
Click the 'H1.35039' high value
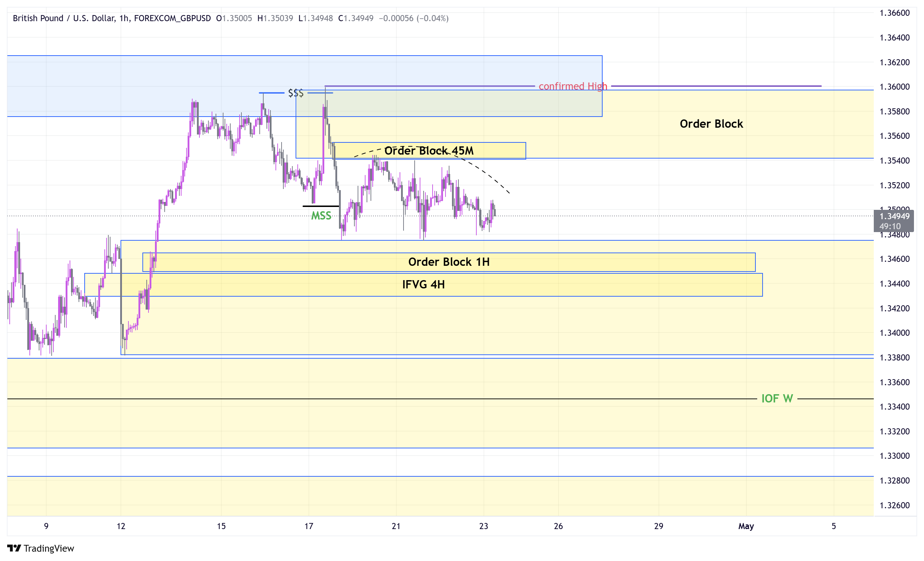[x=275, y=18]
